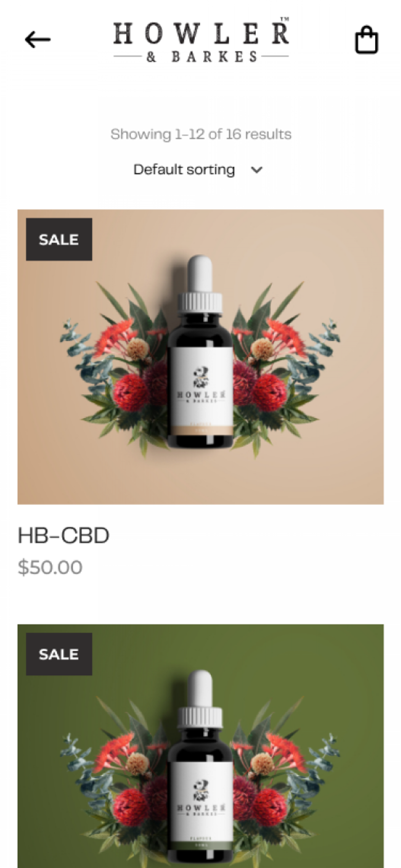This screenshot has height=868, width=401.
Task: Click the dropper bottle in beige image
Action: pyautogui.click(x=200, y=352)
